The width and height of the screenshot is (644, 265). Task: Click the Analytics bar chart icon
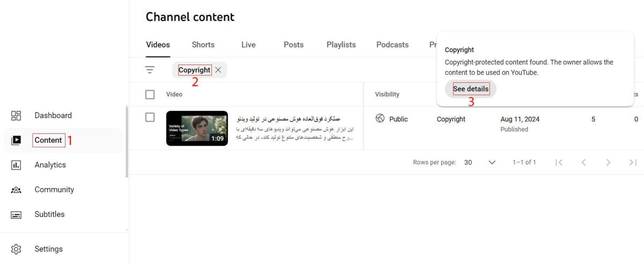tap(16, 165)
